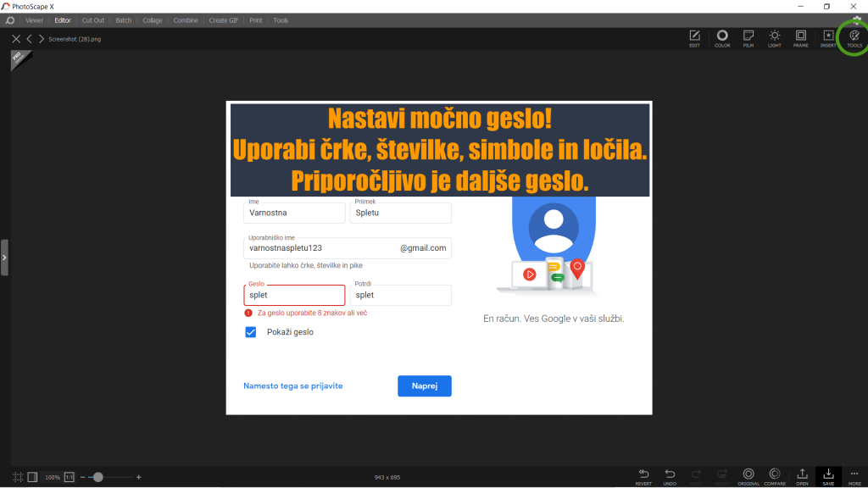The image size is (868, 488).
Task: Open the Tools panel icon
Action: click(x=854, y=38)
